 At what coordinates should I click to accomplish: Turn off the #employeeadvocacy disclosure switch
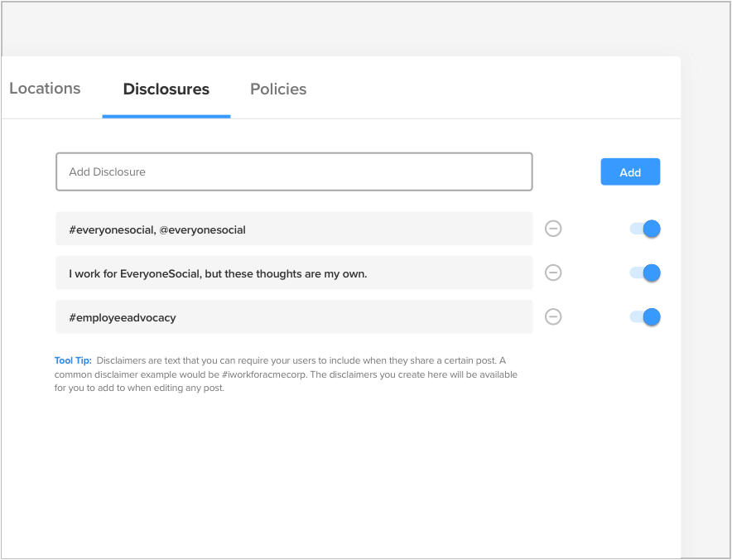pyautogui.click(x=645, y=316)
